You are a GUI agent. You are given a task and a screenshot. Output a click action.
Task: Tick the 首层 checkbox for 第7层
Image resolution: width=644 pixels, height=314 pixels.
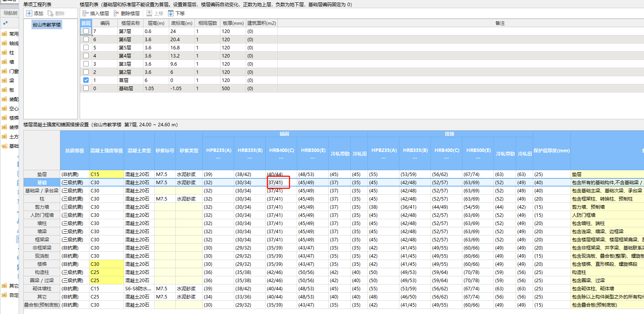coord(86,31)
